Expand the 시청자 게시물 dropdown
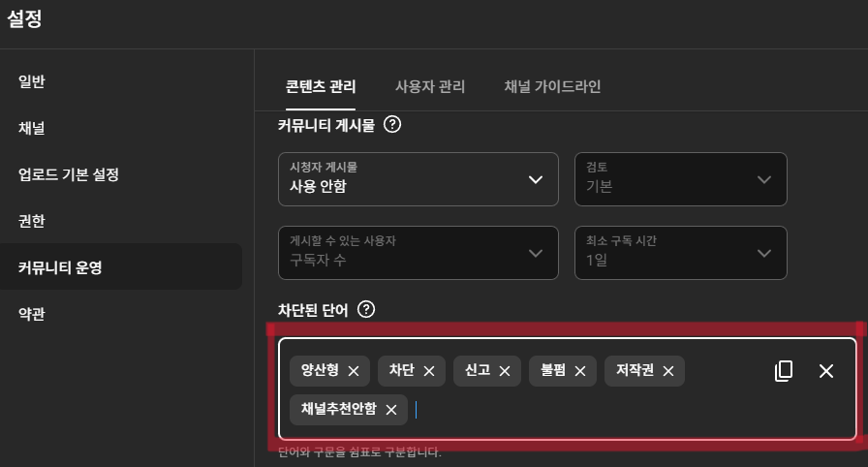The image size is (868, 467). coord(418,179)
